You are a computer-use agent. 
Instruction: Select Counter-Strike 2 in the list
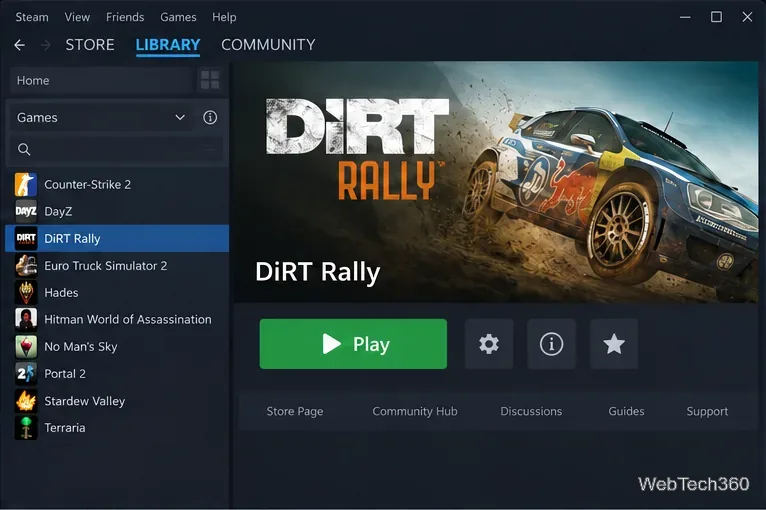117,185
